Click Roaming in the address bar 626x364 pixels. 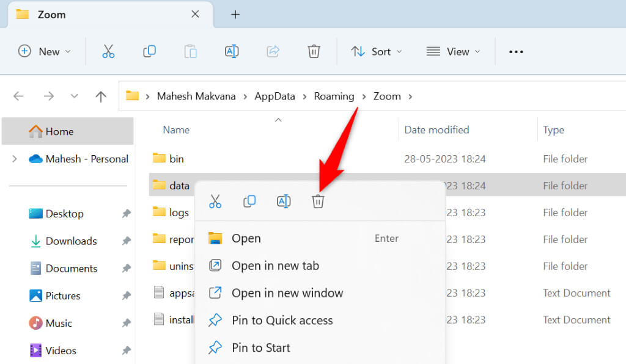[334, 96]
